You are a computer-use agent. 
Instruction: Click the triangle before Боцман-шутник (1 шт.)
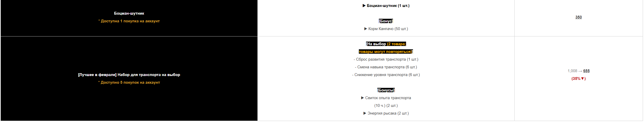click(x=364, y=6)
